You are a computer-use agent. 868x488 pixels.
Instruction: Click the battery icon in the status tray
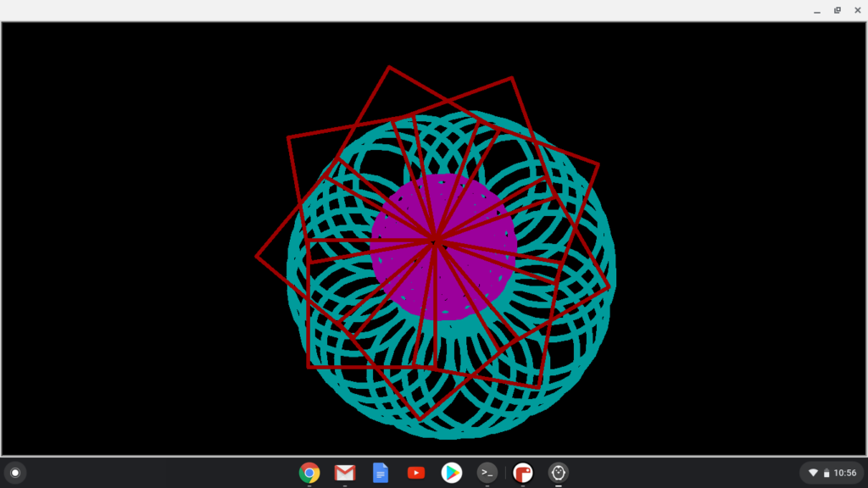click(826, 473)
